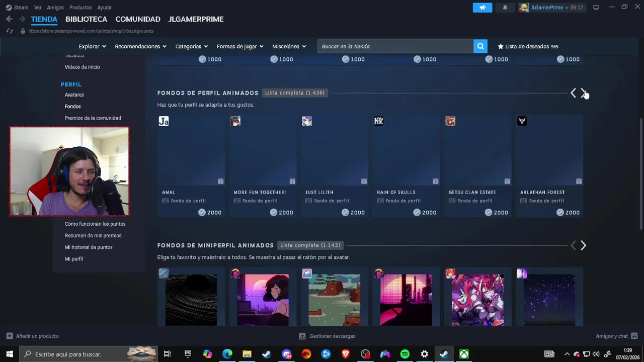Open Premios de la comunidad sidebar link
The image size is (644, 362).
click(93, 118)
